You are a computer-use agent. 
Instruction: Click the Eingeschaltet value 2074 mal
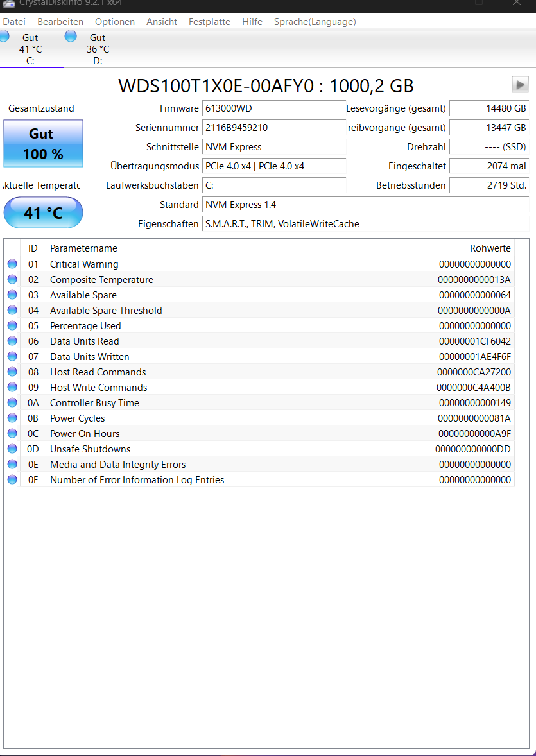(x=489, y=166)
